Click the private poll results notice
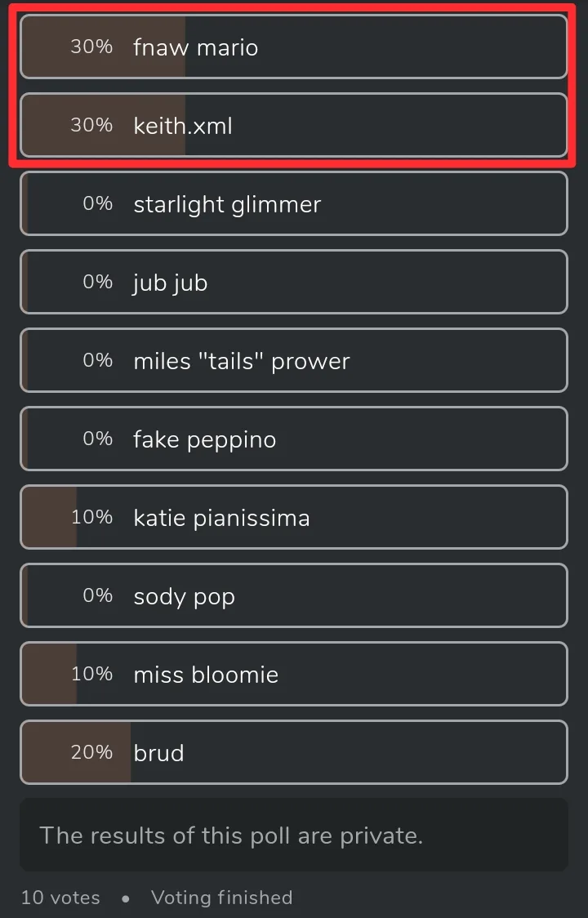Screen dimensions: 588x918 293,836
